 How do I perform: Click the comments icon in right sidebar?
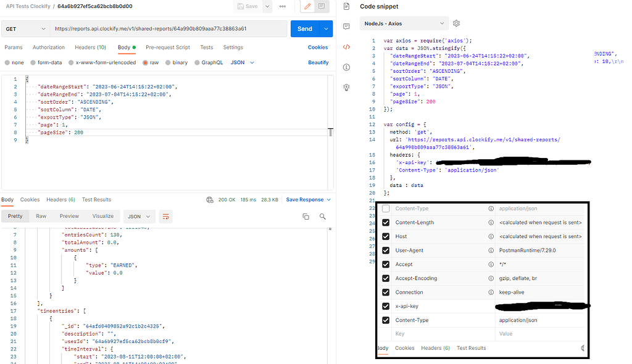(346, 26)
